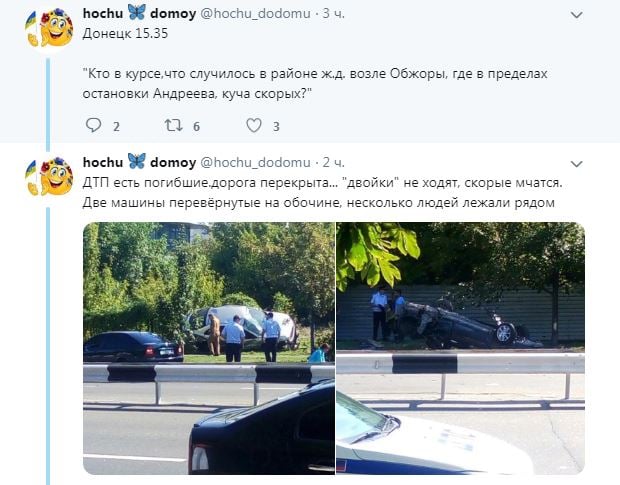This screenshot has height=485, width=620.
Task: Open the first tweet text about Обжоры
Action: click(x=315, y=84)
